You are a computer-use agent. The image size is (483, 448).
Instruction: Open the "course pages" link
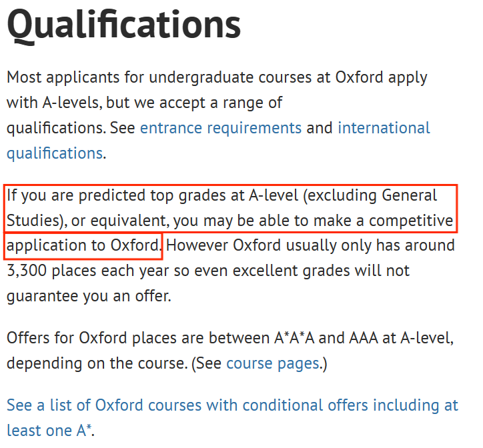(x=273, y=363)
